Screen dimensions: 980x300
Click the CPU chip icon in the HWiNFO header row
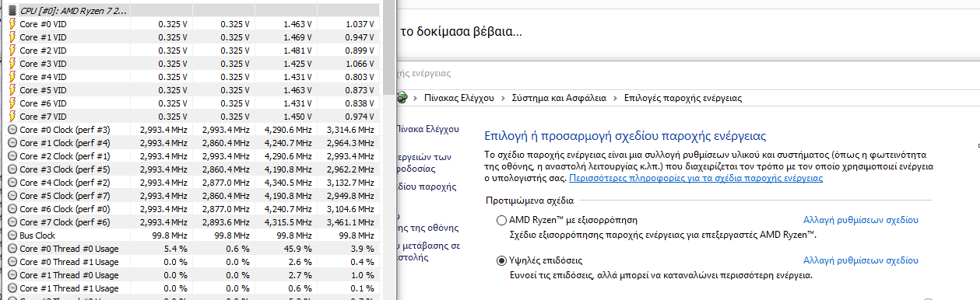(x=12, y=11)
